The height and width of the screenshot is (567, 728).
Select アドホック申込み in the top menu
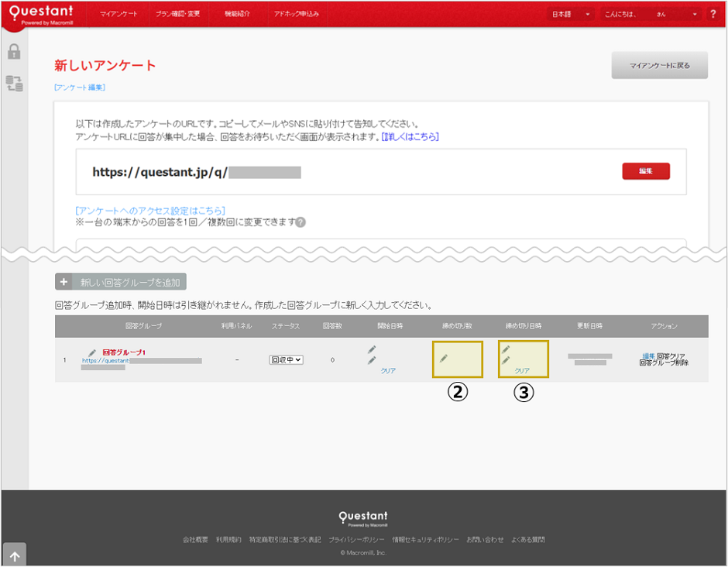(296, 14)
